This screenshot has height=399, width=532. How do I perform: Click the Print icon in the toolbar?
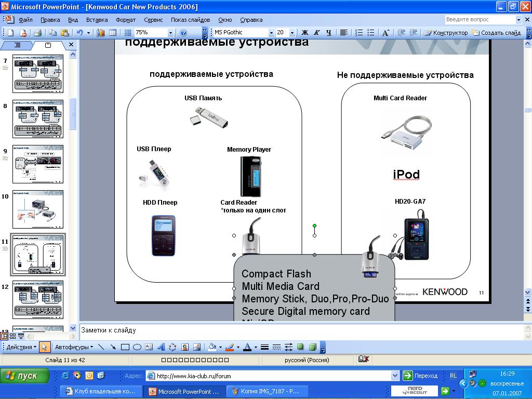click(x=37, y=33)
